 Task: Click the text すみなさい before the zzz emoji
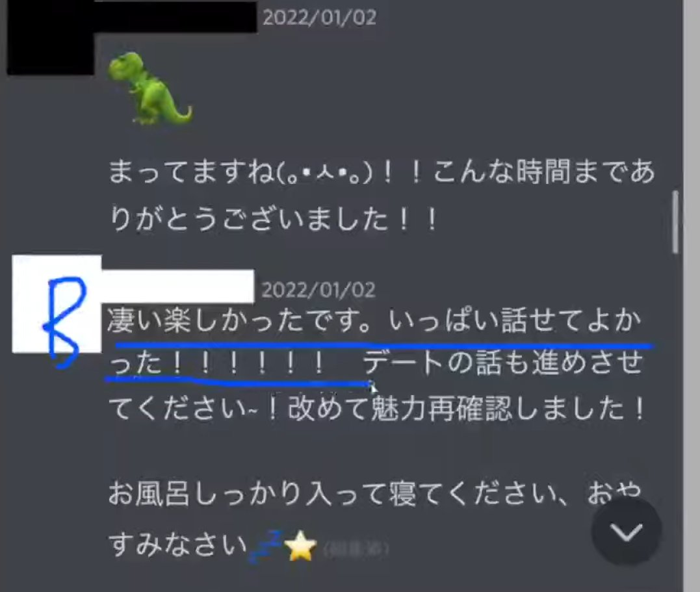click(177, 544)
